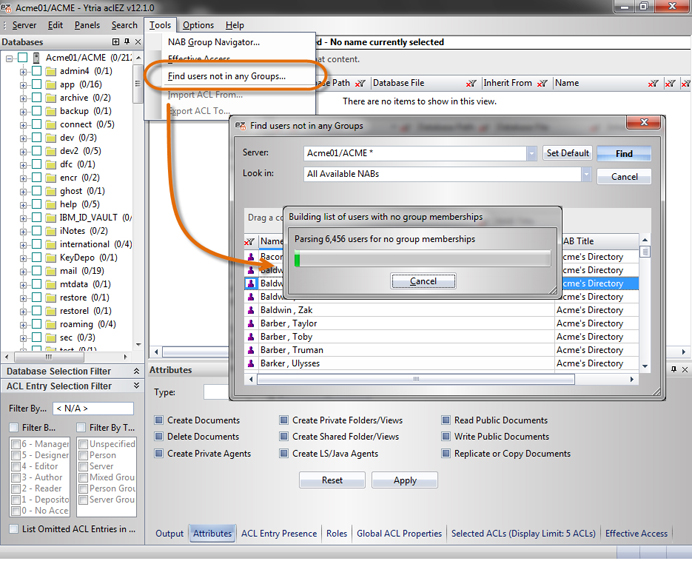Switch to Global ACL Properties tab

tap(399, 534)
